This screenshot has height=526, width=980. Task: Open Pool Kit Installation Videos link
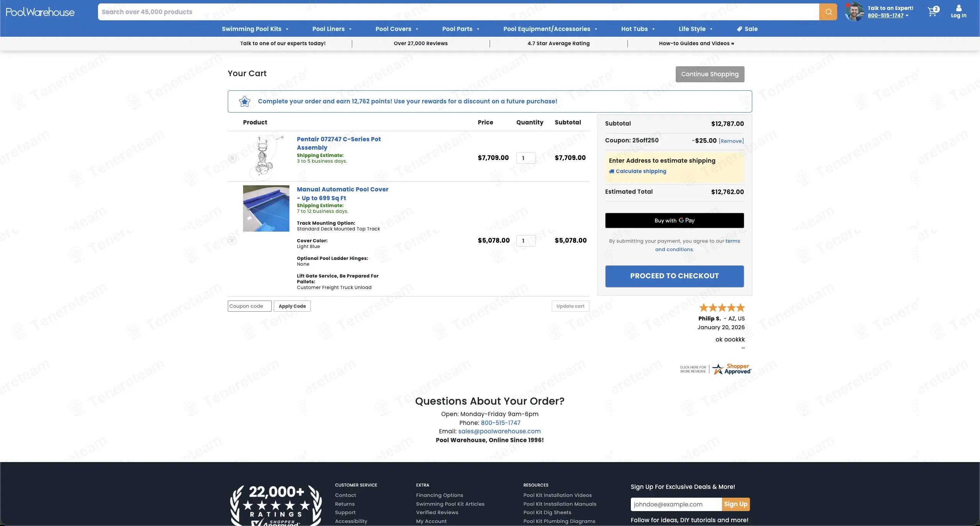click(x=557, y=495)
